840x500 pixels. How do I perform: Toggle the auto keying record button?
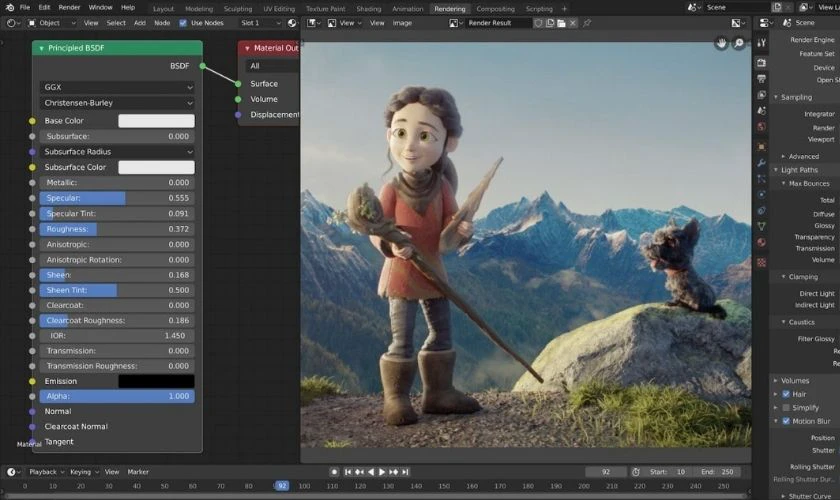pyautogui.click(x=334, y=472)
